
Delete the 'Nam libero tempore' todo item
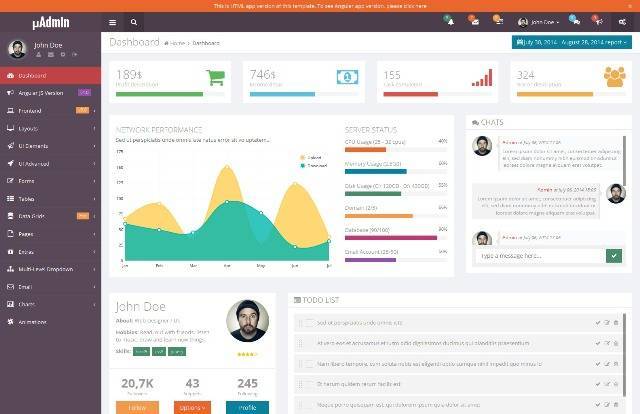[616, 364]
